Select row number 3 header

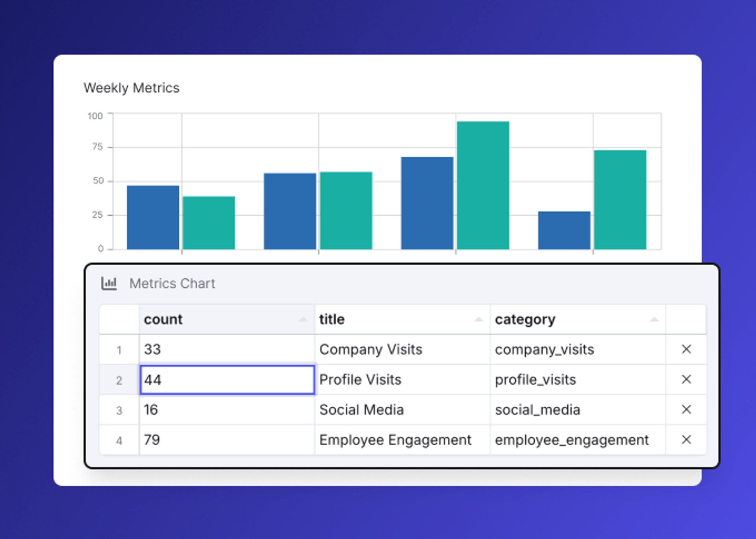click(x=119, y=410)
